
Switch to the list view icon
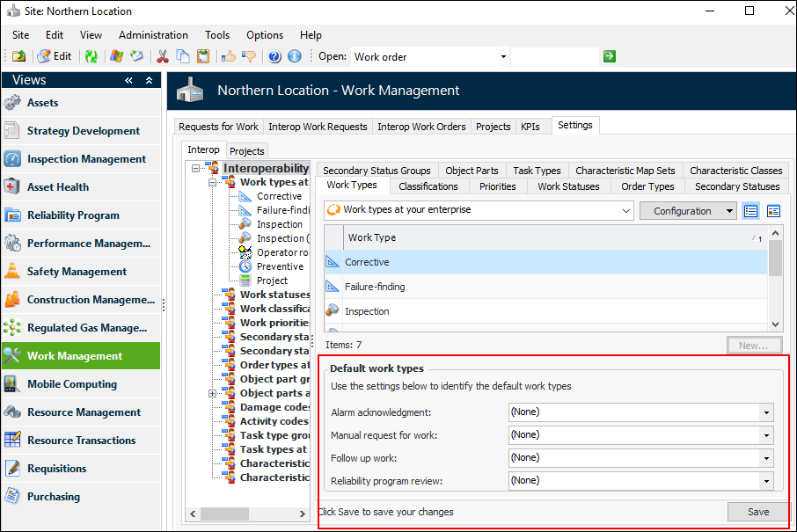pos(751,211)
